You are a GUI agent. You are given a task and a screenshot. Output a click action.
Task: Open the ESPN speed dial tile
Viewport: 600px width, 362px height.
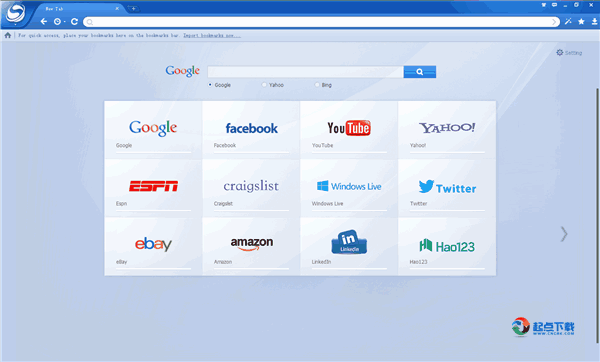point(153,188)
